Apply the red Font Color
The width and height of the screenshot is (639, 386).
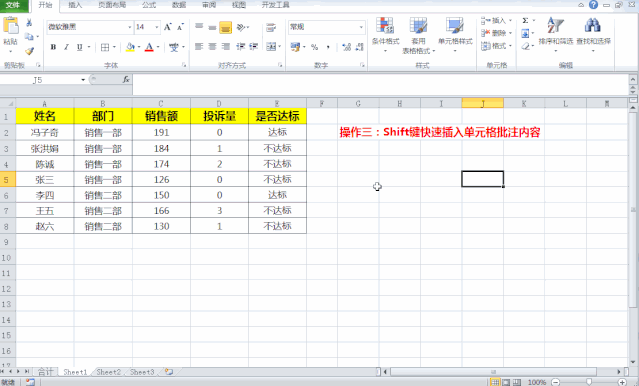click(150, 47)
